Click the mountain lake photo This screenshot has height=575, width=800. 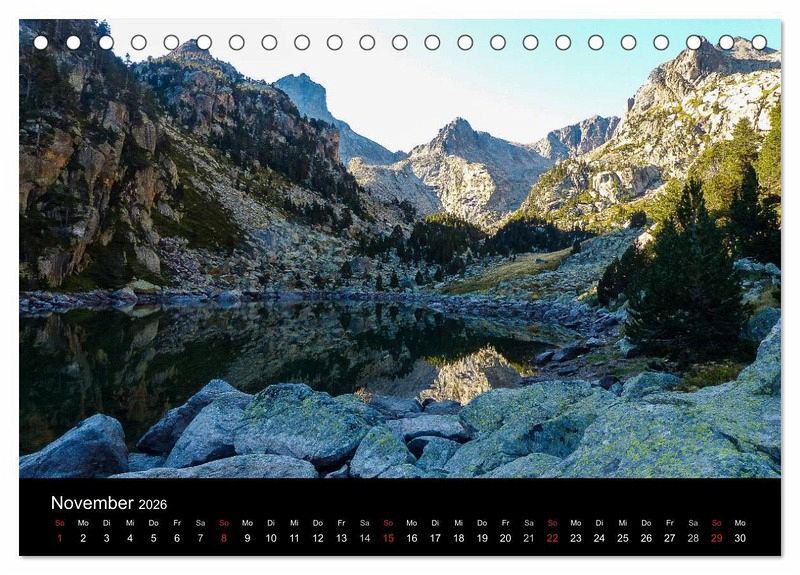pos(400,248)
